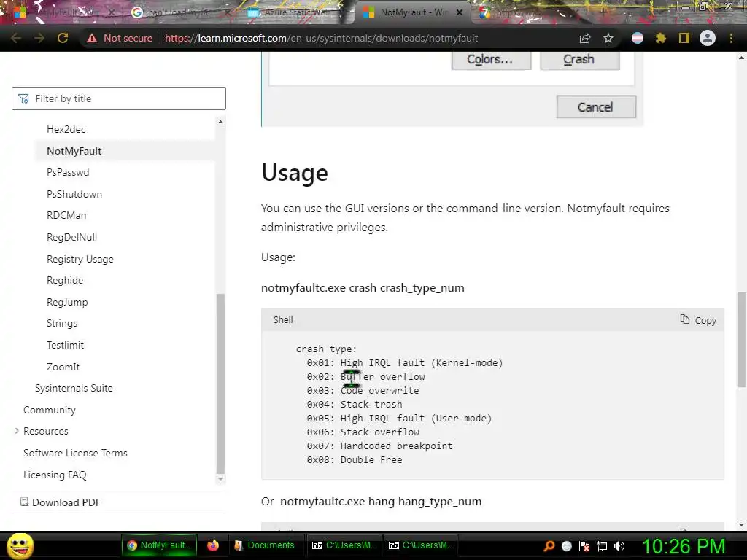Viewport: 747px width, 560px height.
Task: Open the second 7-Zip C:\Users taskbar window
Action: [x=421, y=545]
